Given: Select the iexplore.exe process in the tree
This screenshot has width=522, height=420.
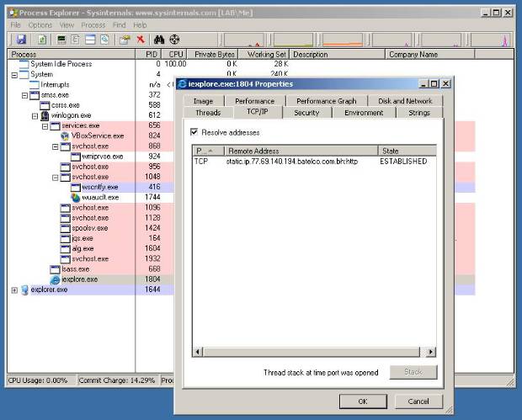Looking at the screenshot, I should [x=79, y=279].
